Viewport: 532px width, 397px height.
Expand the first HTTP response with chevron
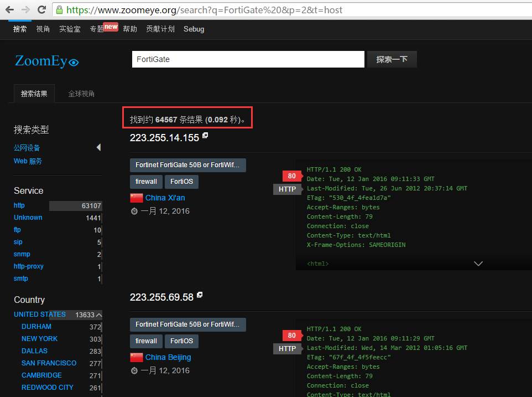pos(478,264)
